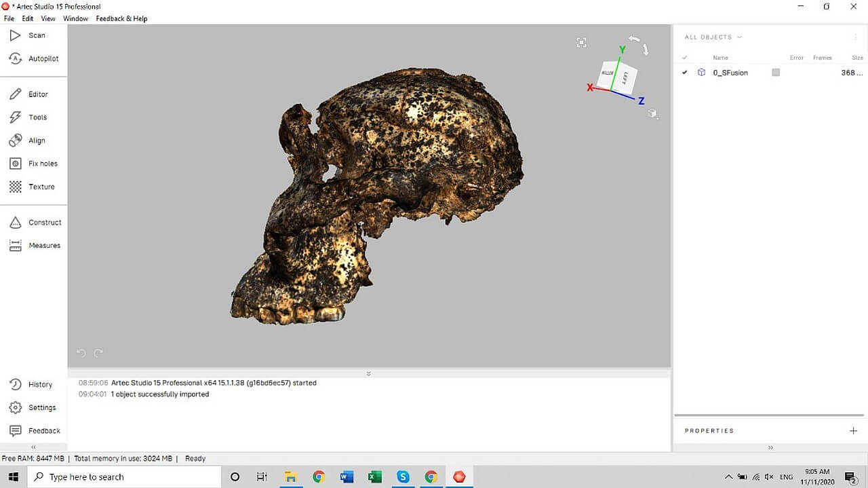868x488 pixels.
Task: Open the History panel
Action: point(31,385)
